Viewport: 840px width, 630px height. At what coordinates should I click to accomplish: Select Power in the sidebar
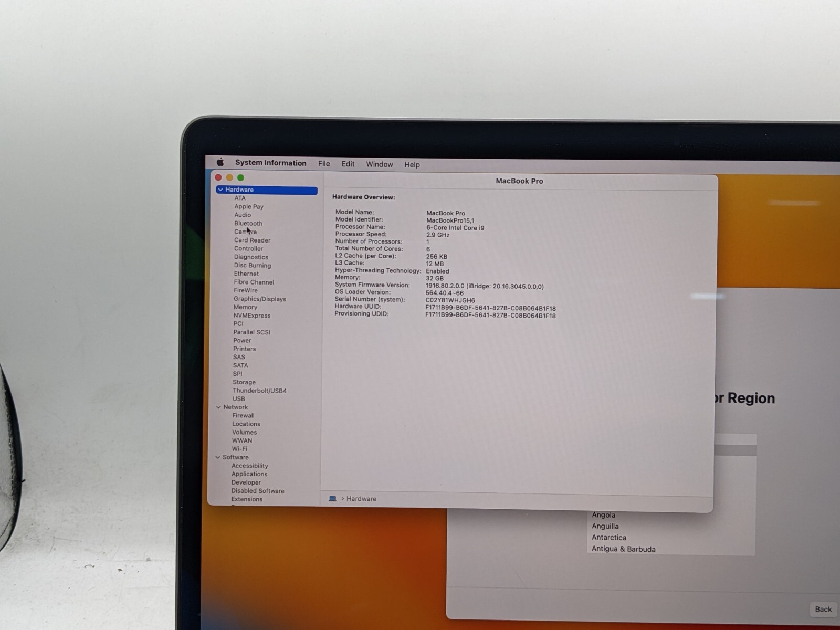coord(242,340)
